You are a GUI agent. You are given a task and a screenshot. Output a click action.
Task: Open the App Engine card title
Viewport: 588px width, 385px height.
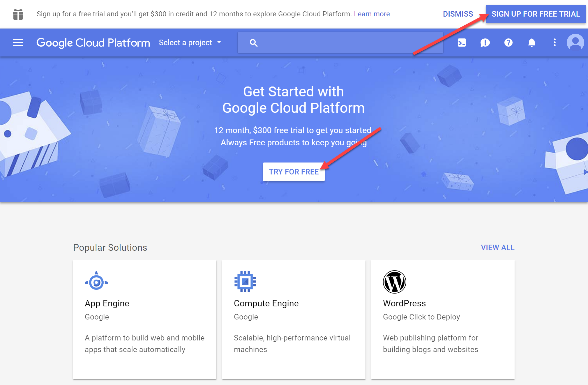point(107,303)
